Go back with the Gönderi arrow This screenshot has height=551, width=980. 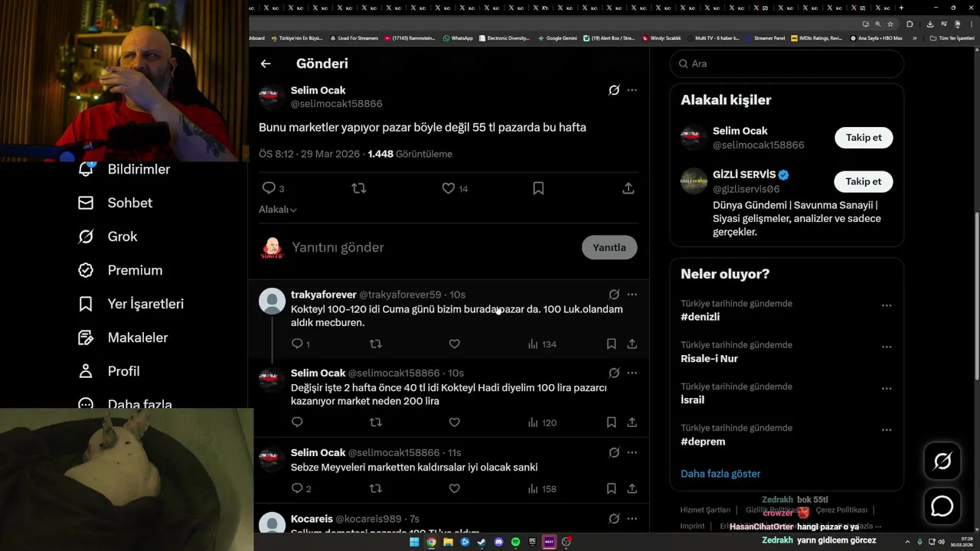pyautogui.click(x=266, y=64)
